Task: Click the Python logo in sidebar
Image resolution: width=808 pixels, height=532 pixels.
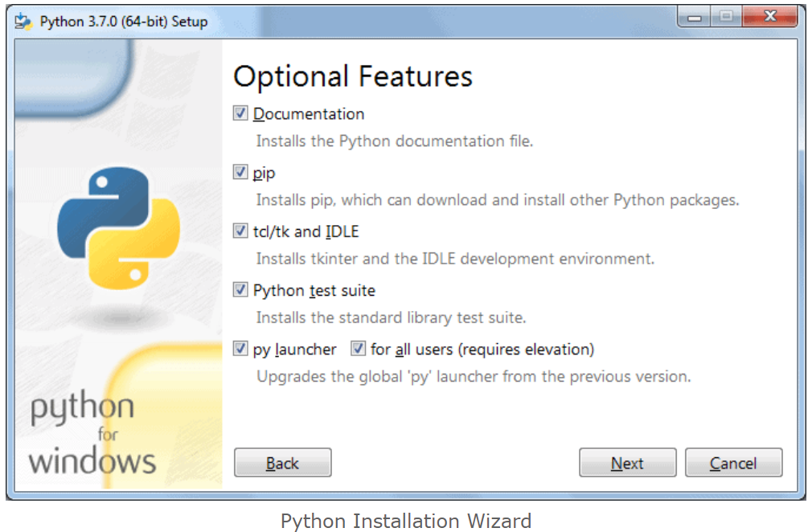Action: tap(118, 227)
